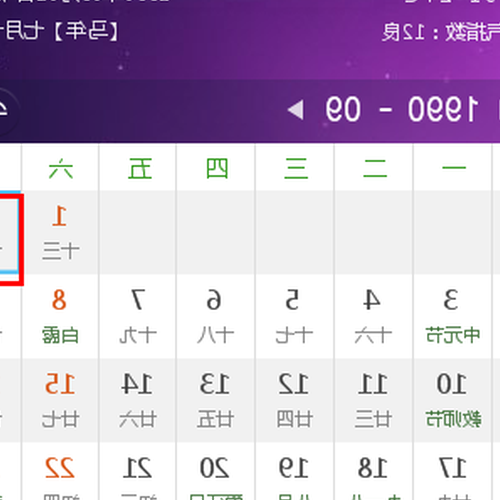Pick day 19 in the bottom row
This screenshot has width=500, height=500.
coord(294,472)
